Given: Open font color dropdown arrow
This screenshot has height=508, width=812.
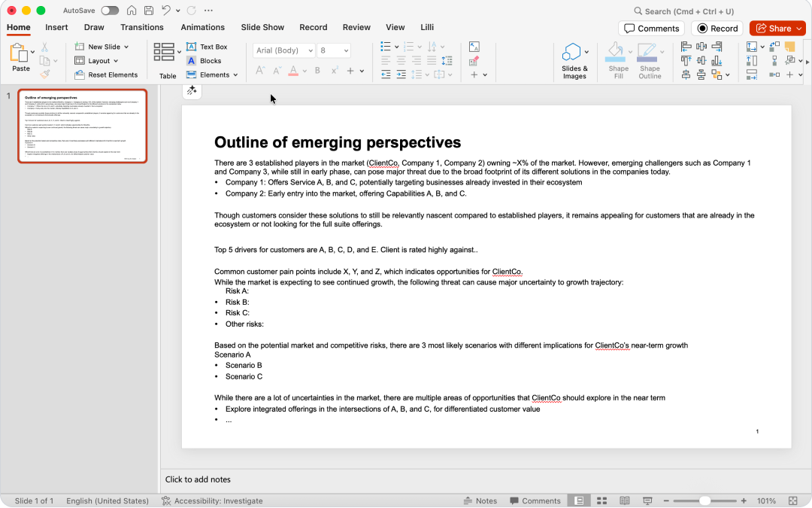Looking at the screenshot, I should point(304,71).
